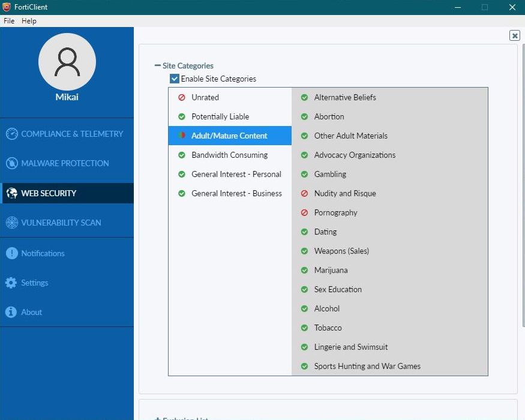Click the Malware Protection shield icon
This screenshot has width=525, height=420.
tap(11, 163)
